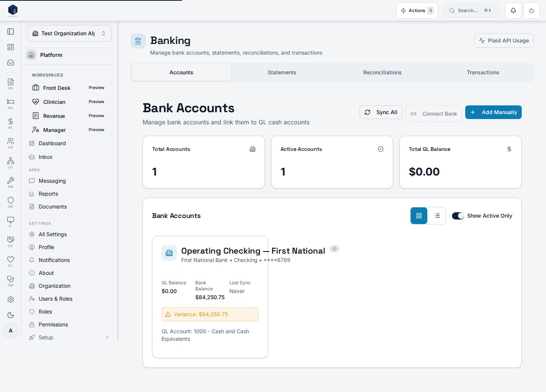
Task: Open the assistant bot icon in the header
Action: [532, 11]
